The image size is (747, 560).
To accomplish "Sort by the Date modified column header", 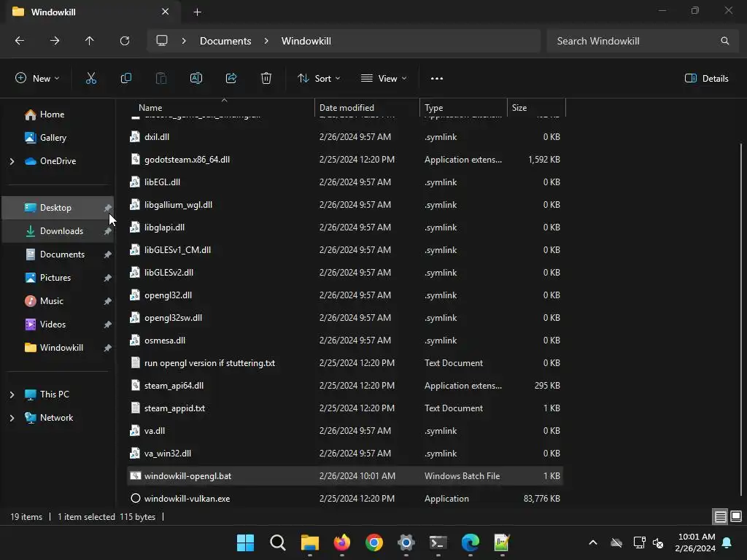I will (368, 108).
